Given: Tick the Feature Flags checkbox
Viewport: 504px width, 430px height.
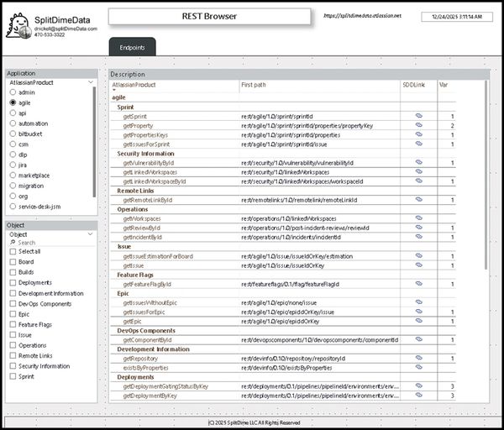Looking at the screenshot, I should pyautogui.click(x=13, y=324).
